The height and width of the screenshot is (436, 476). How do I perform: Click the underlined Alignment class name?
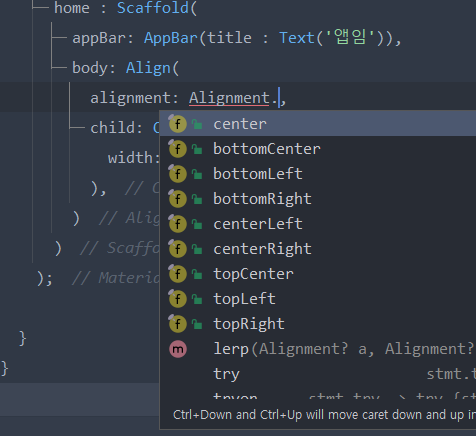pos(229,98)
